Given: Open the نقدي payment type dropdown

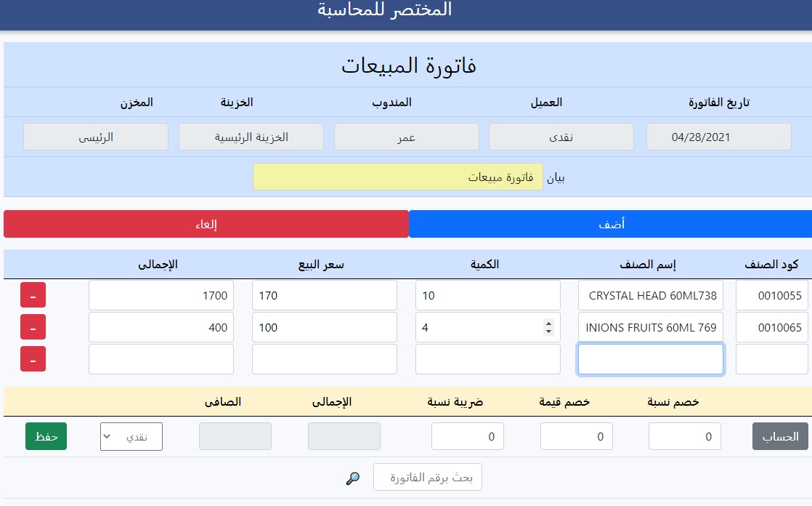Looking at the screenshot, I should click(131, 436).
